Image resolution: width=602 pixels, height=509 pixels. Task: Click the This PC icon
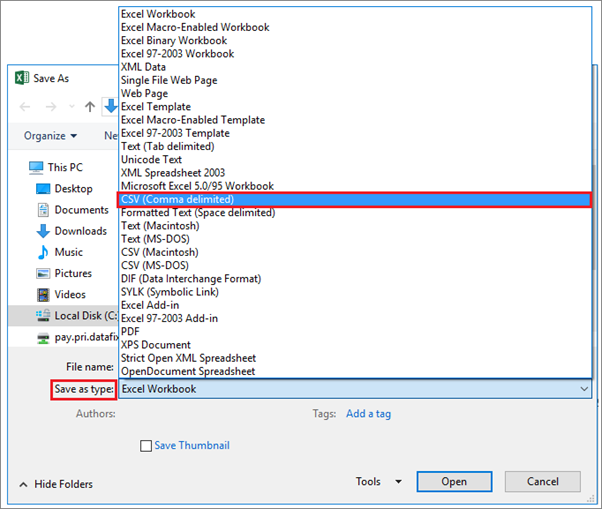point(36,168)
